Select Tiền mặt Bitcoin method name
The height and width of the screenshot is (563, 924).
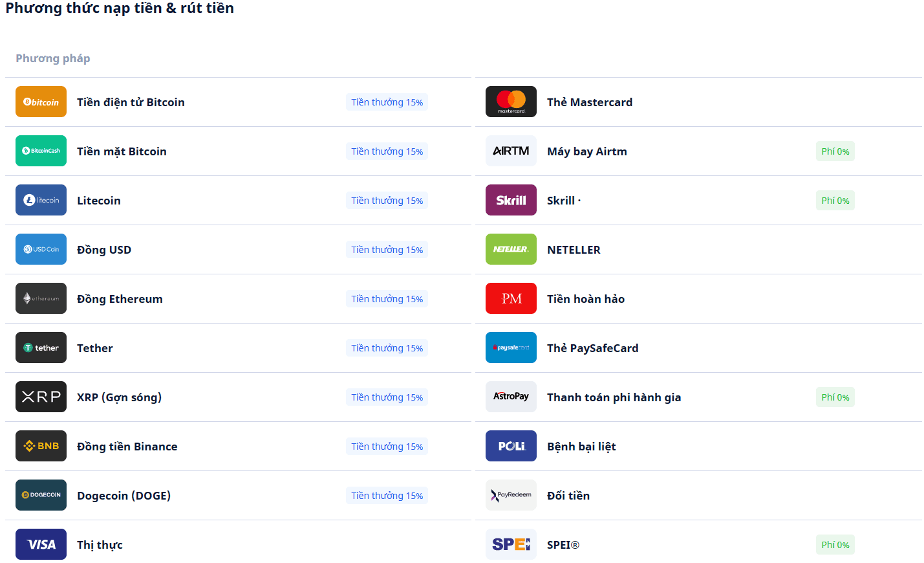tap(122, 151)
